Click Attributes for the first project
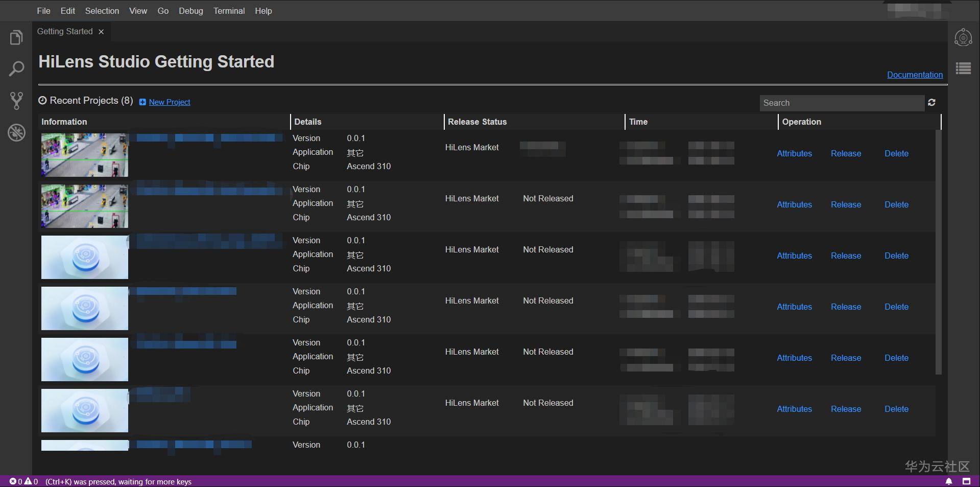Viewport: 980px width, 487px height. 794,153
